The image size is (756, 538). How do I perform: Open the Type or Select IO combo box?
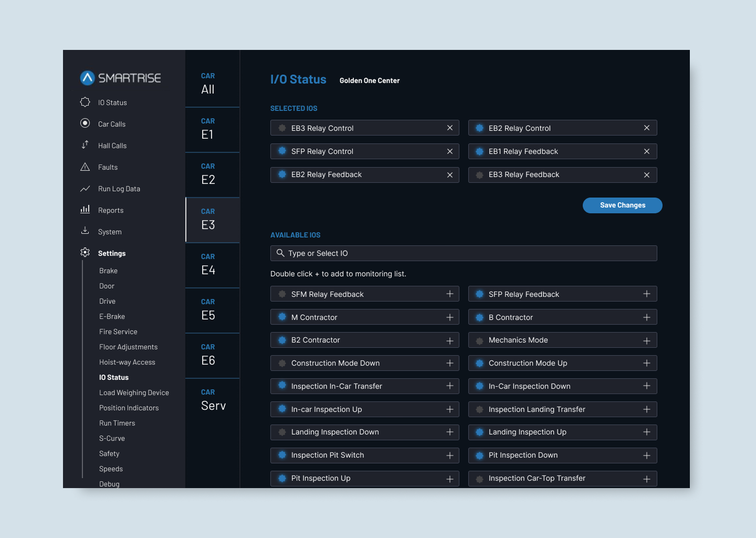pyautogui.click(x=464, y=253)
